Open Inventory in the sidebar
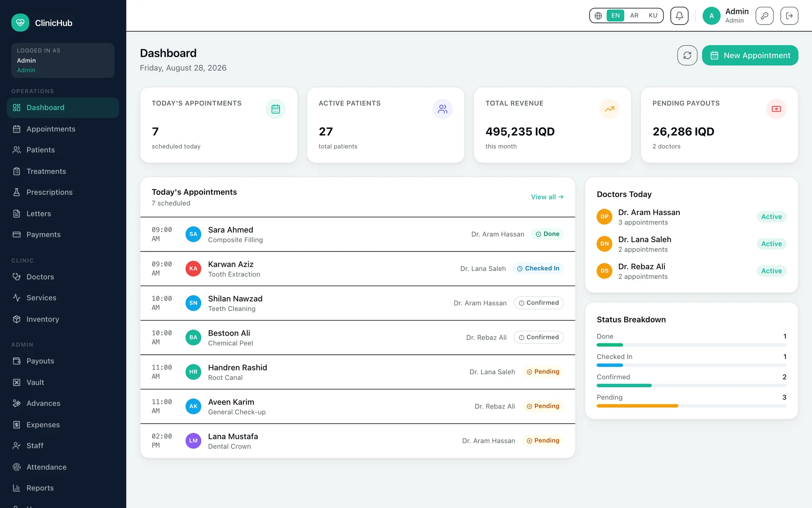Image resolution: width=812 pixels, height=508 pixels. click(x=63, y=319)
